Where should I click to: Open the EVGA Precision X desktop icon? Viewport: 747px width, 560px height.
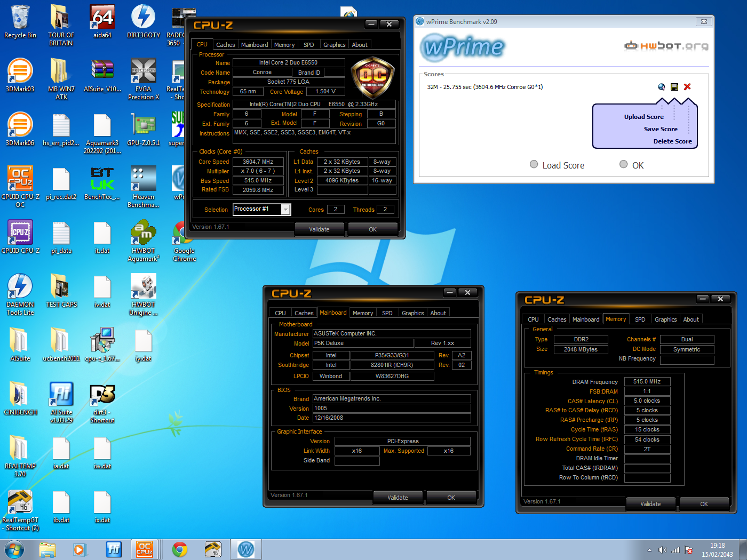(x=144, y=79)
